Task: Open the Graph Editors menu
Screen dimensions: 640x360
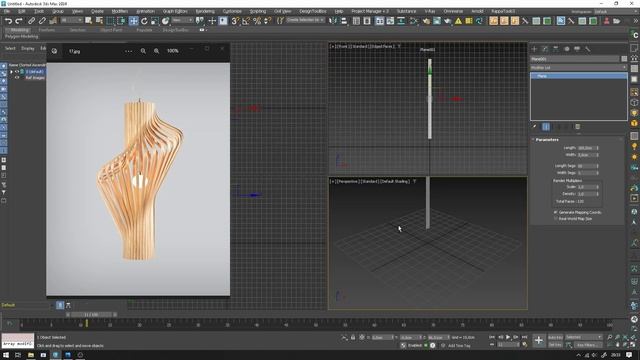Action: (175, 11)
